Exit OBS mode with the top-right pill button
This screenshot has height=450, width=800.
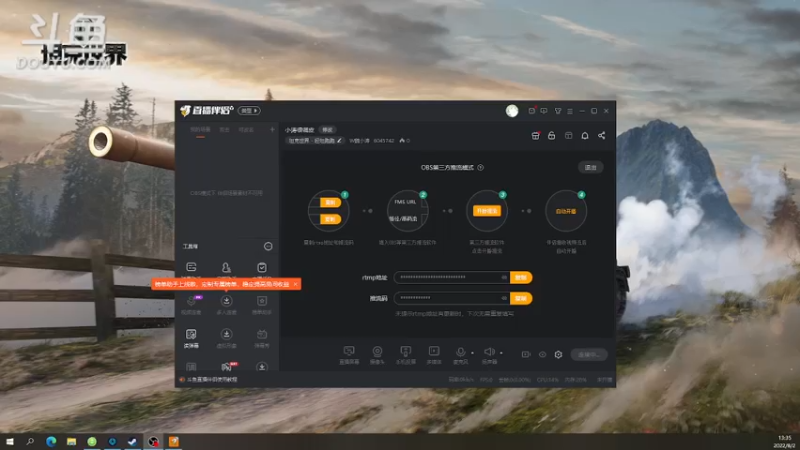click(590, 167)
